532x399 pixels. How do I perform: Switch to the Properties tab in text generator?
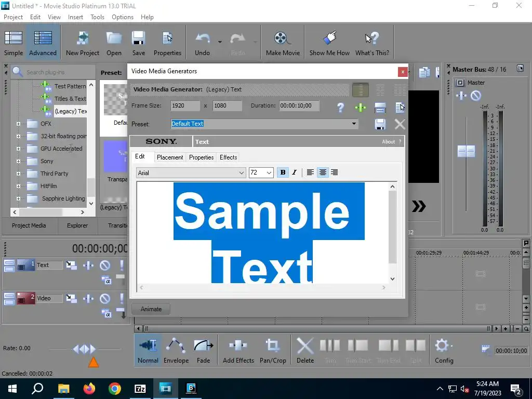[201, 157]
